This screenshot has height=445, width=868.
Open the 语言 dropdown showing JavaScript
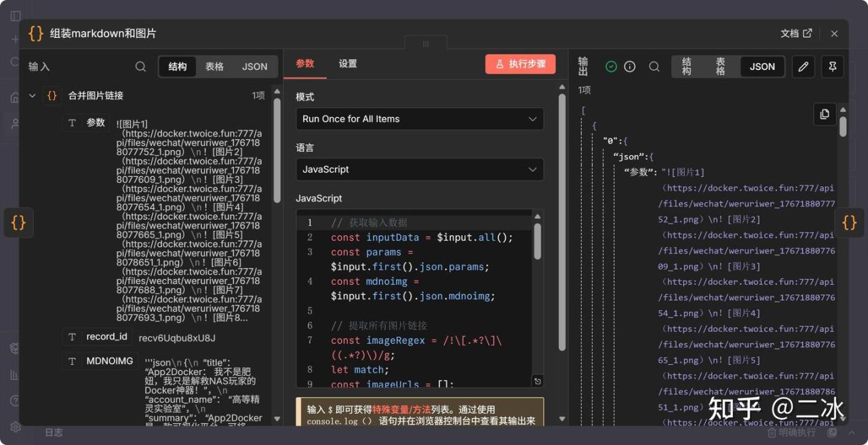pos(420,170)
